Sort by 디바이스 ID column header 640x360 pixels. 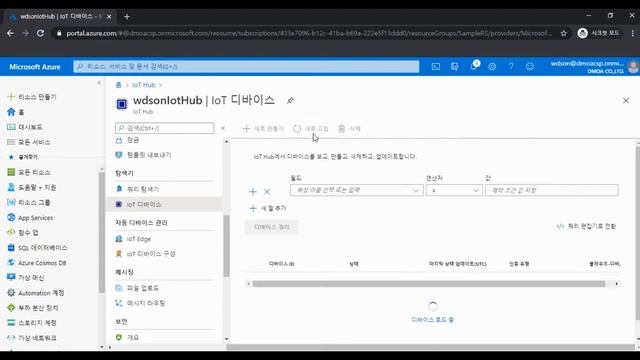point(282,264)
